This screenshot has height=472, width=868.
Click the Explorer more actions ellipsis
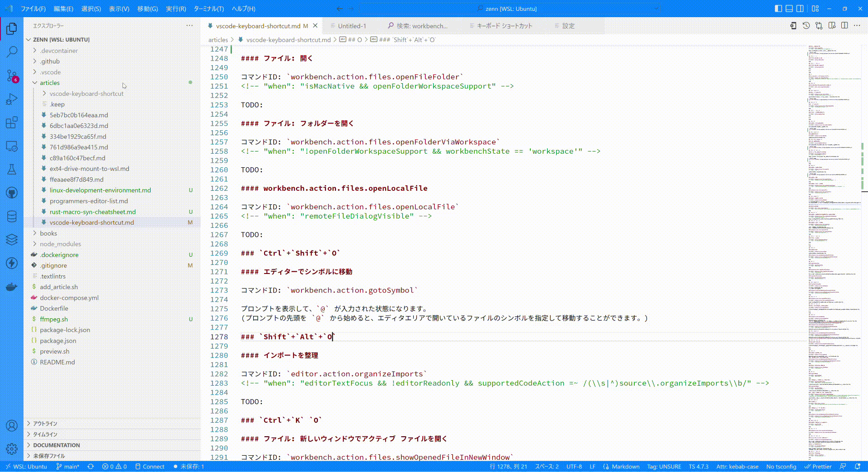189,26
